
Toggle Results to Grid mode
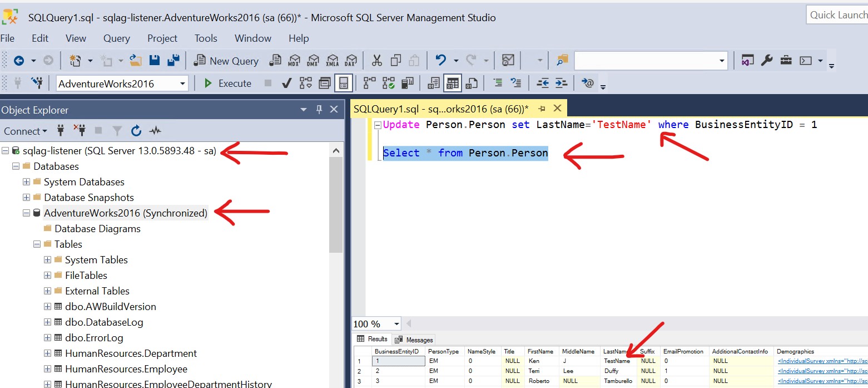coord(453,84)
